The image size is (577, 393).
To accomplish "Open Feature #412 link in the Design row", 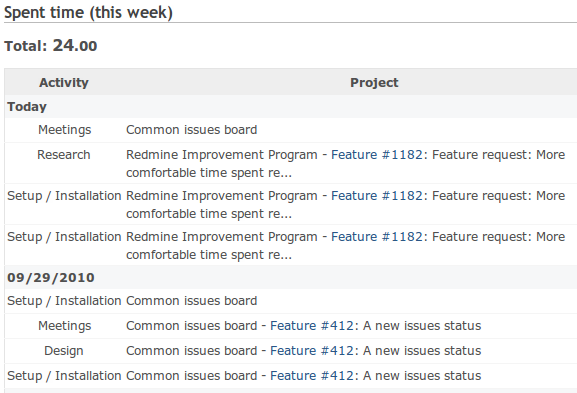I will (312, 351).
